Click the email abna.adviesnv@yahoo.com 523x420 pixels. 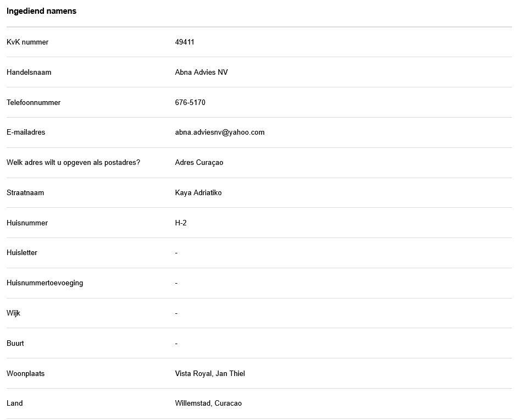(x=220, y=132)
